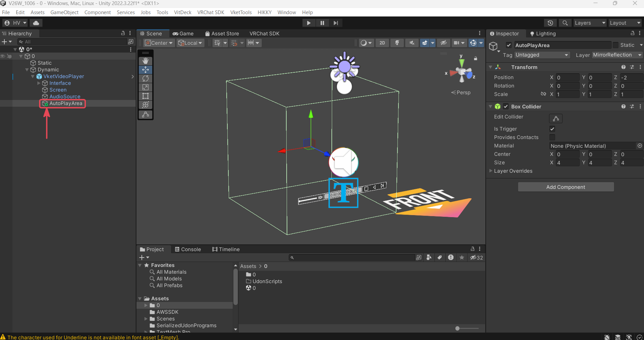Select the Move tool in Scene toolbar
The height and width of the screenshot is (340, 644).
[146, 70]
